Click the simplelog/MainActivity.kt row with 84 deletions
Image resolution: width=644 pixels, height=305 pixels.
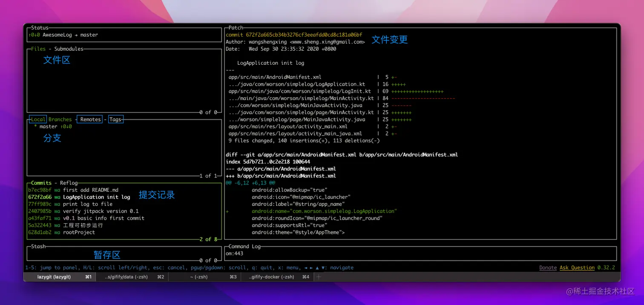tap(342, 98)
